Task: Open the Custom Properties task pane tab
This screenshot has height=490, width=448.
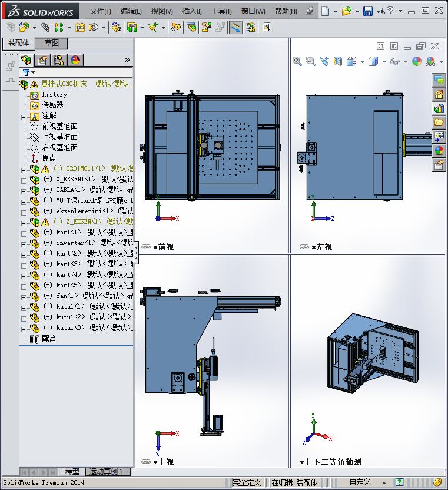Action: 439,165
